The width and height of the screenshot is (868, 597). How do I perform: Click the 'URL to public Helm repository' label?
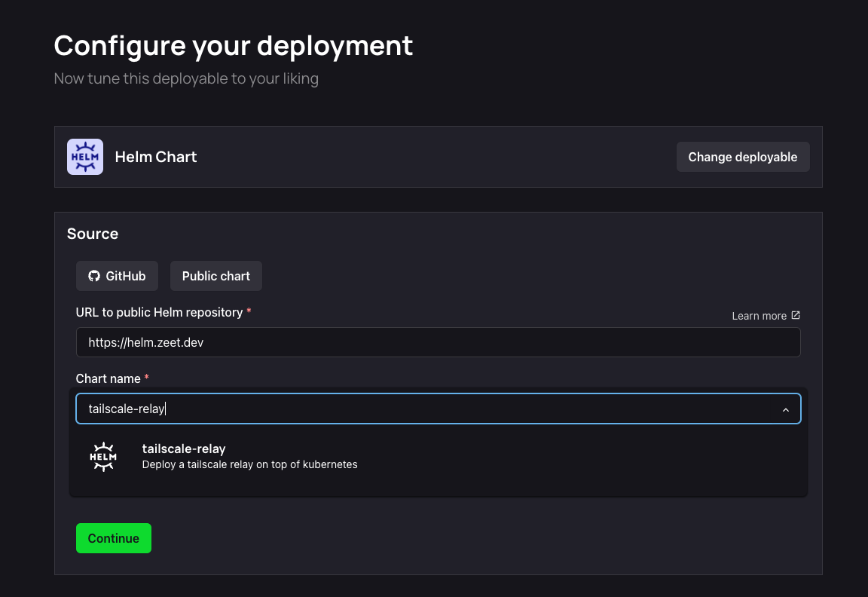[x=160, y=312]
